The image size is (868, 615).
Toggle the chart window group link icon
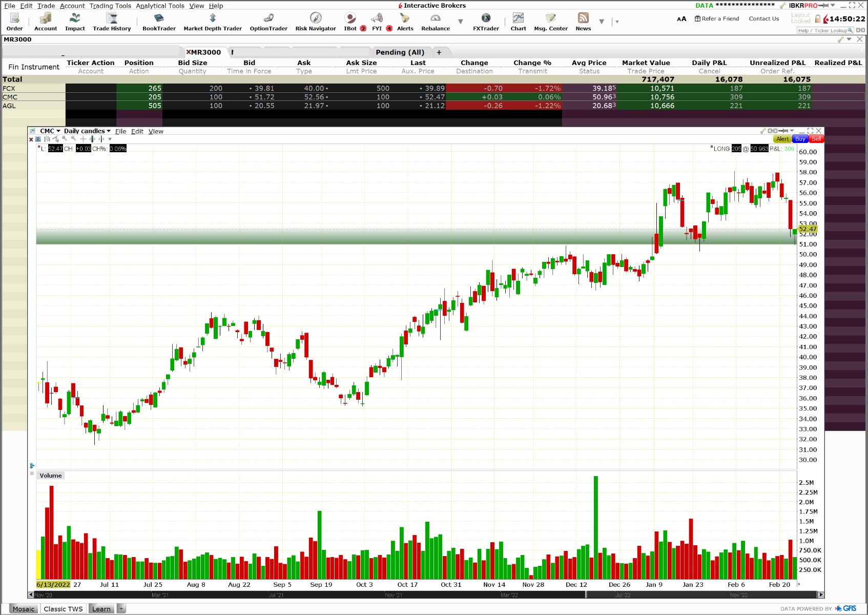click(x=773, y=131)
